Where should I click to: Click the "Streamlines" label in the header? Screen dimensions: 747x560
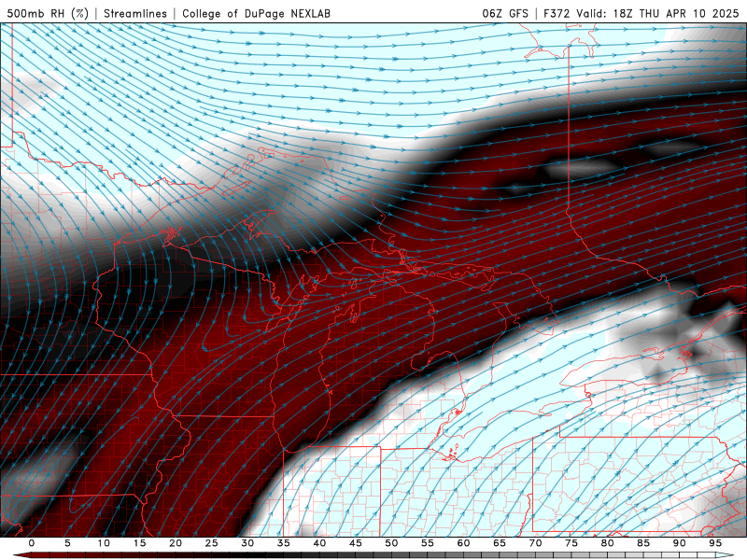point(135,13)
